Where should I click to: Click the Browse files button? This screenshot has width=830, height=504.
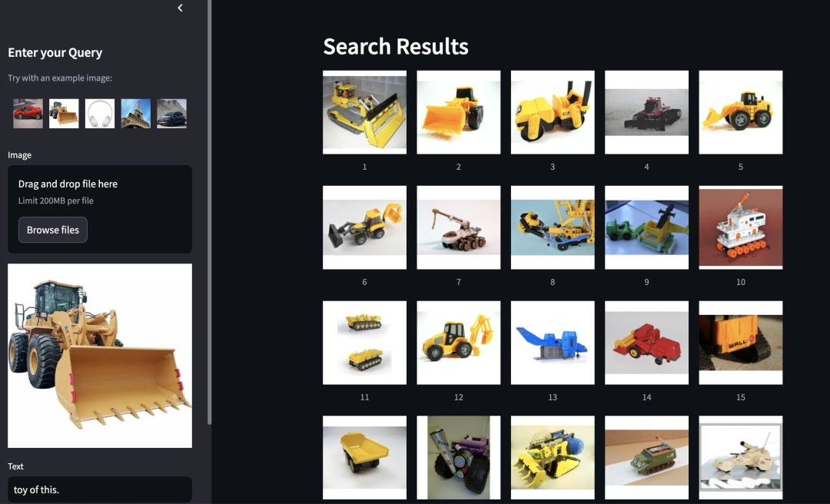click(x=53, y=230)
